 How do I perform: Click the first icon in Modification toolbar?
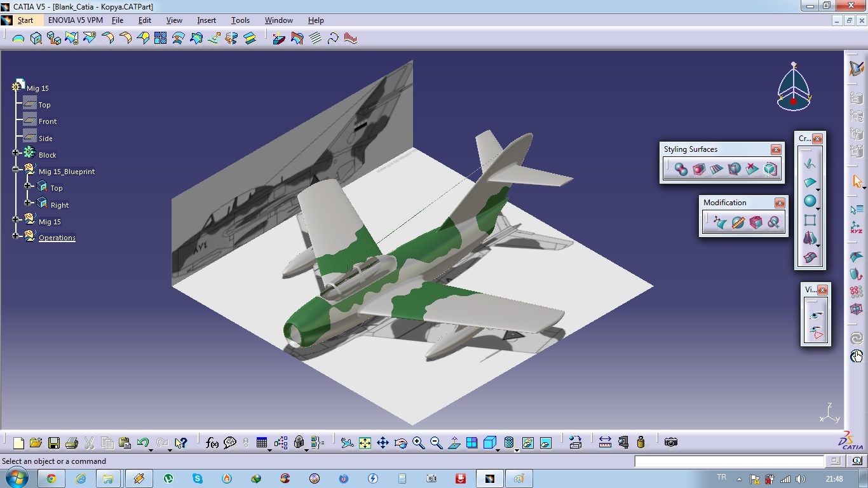pos(720,222)
